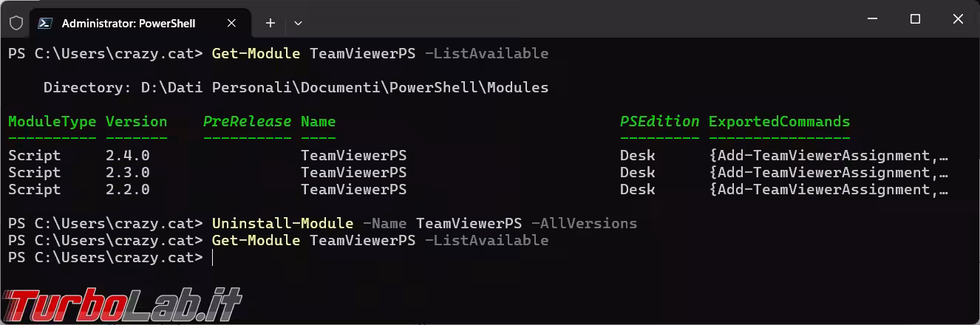Image resolution: width=980 pixels, height=325 pixels.
Task: Minimize the terminal window
Action: [871, 20]
